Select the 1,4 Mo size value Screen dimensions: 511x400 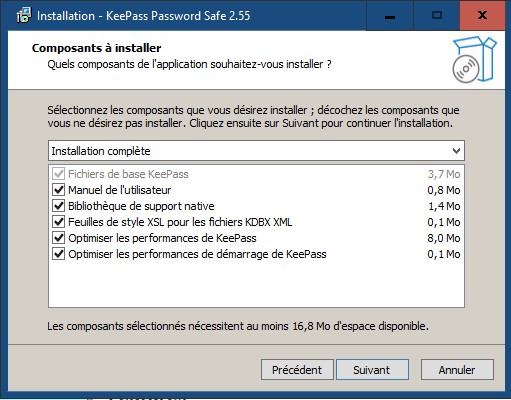click(x=444, y=206)
